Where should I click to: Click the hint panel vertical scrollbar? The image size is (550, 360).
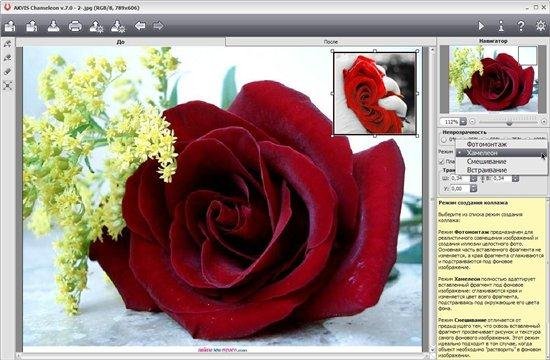pyautogui.click(x=548, y=278)
